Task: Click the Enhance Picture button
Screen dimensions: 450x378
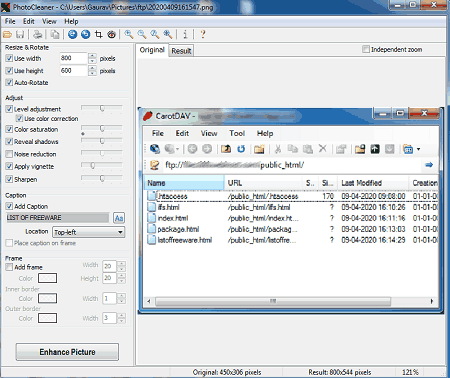Action: click(x=67, y=352)
